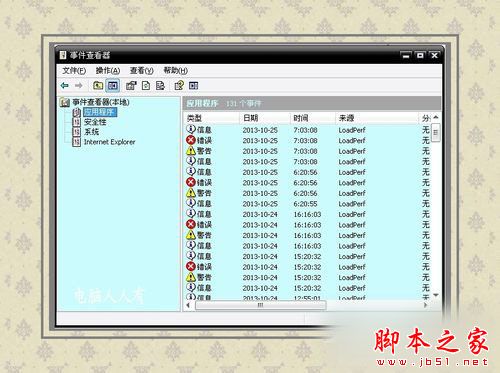The image size is (500, 373).
Task: Click LoadPerf source of 错误 15:20:32 row
Action: coord(352,267)
